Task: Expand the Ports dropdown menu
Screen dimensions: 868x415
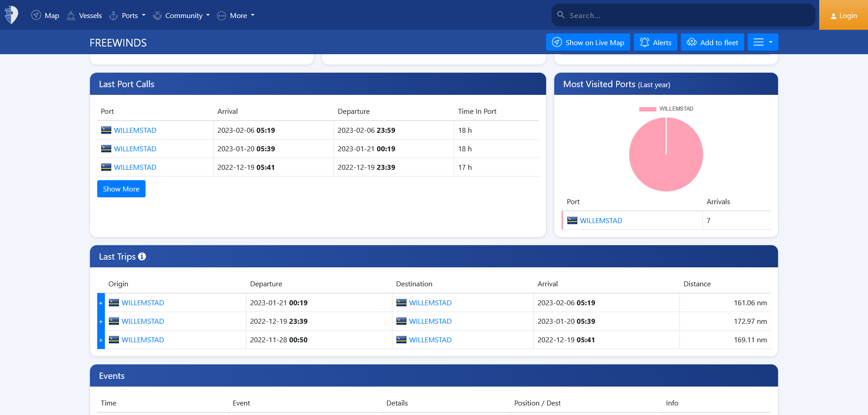Action: point(128,15)
